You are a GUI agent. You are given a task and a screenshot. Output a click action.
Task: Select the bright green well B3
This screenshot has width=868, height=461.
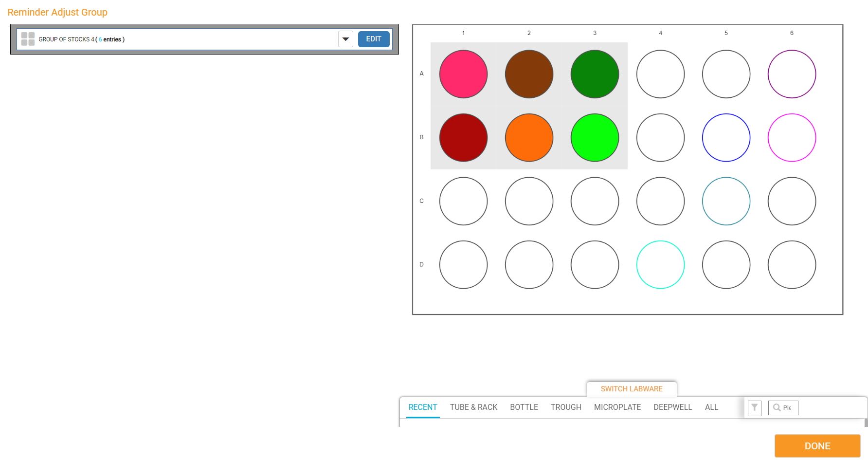pyautogui.click(x=595, y=138)
